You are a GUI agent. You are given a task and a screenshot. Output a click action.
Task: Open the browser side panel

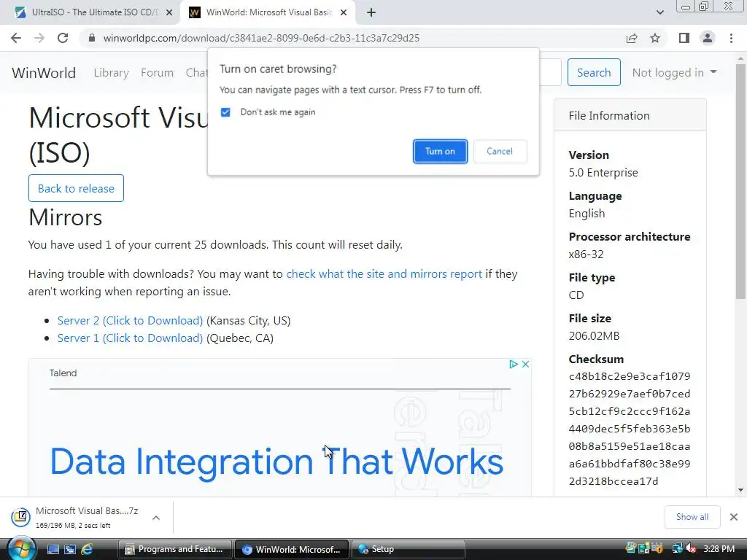(684, 38)
